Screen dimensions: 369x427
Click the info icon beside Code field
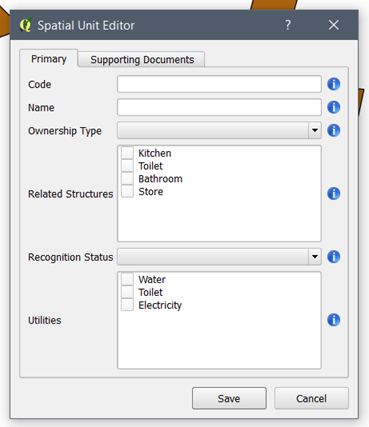pyautogui.click(x=334, y=84)
